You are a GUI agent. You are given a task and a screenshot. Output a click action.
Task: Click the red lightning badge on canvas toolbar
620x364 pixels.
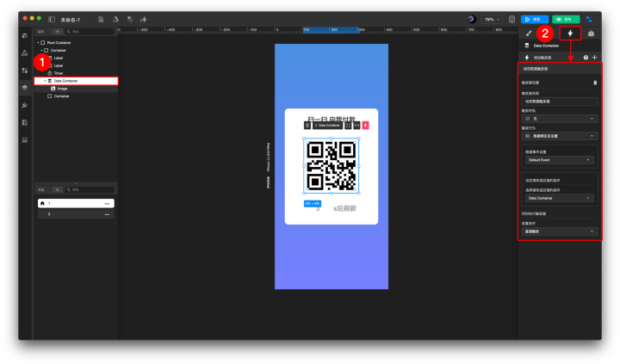coord(365,126)
